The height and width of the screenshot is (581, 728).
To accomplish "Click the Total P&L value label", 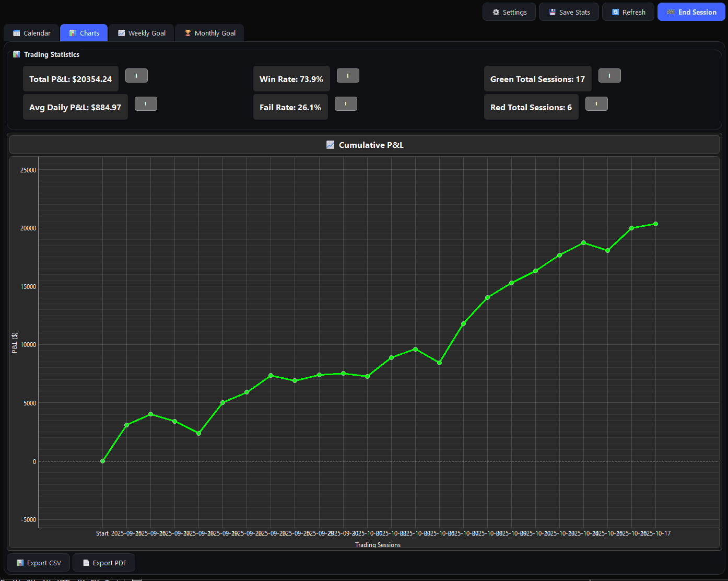I will point(71,79).
